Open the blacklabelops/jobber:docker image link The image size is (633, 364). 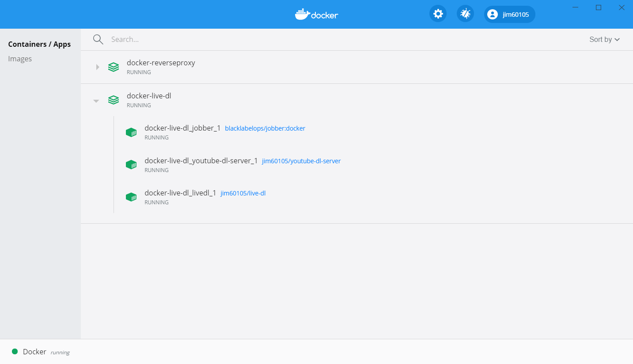[265, 128]
